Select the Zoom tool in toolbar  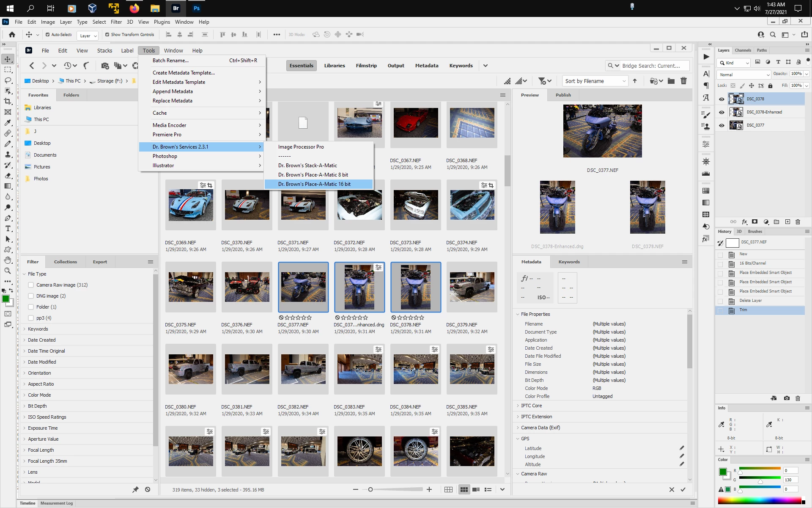point(8,271)
